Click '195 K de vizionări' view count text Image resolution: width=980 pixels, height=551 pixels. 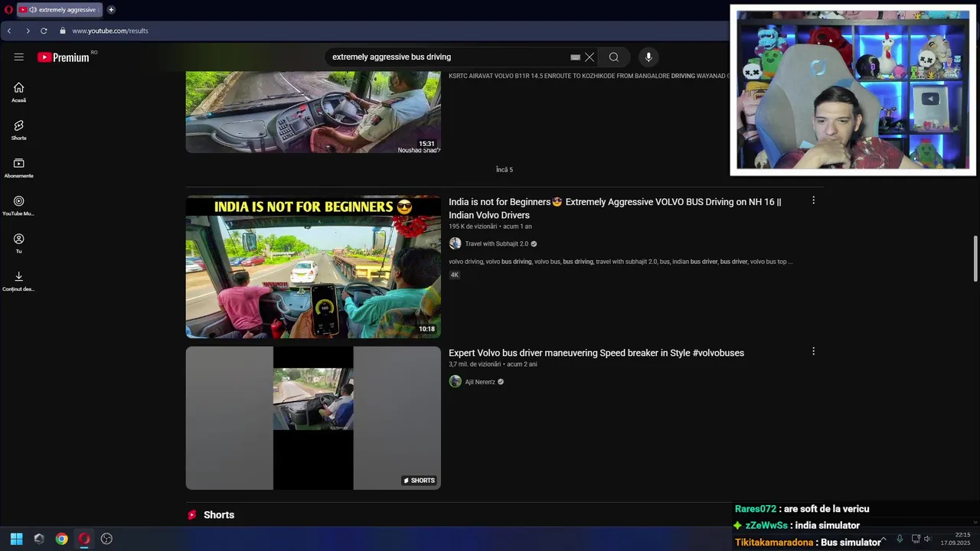coord(472,227)
